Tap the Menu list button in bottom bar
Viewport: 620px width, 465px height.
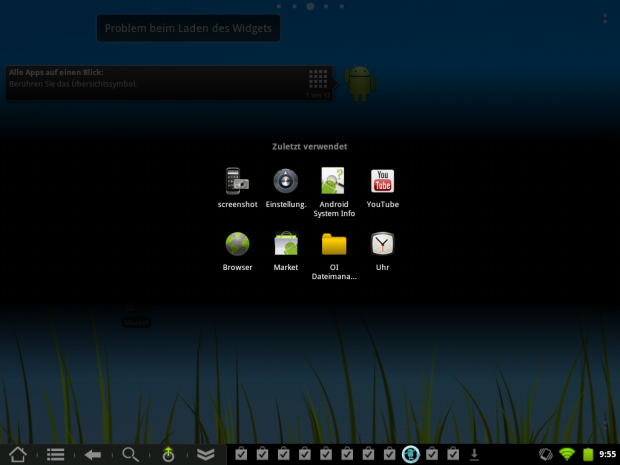[x=55, y=454]
